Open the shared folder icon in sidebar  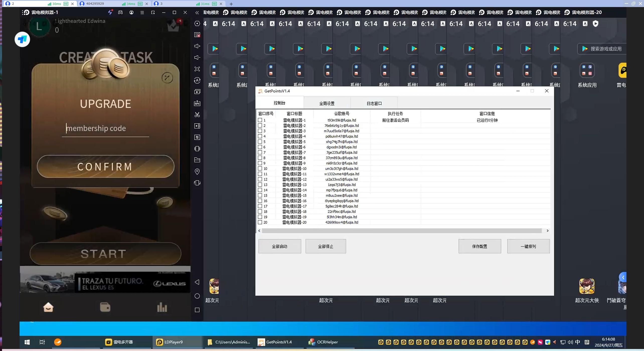tap(197, 160)
